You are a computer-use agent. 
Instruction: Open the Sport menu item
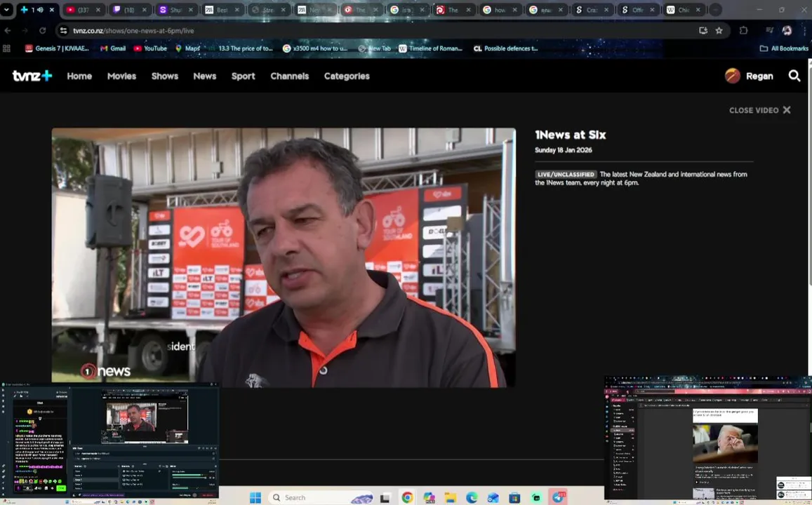(243, 76)
